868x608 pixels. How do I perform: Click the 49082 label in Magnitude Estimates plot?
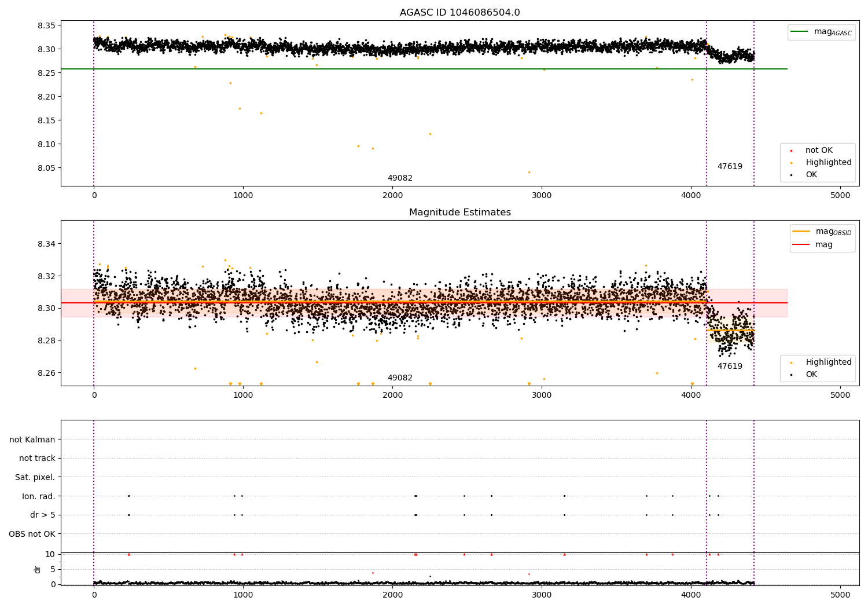(400, 378)
